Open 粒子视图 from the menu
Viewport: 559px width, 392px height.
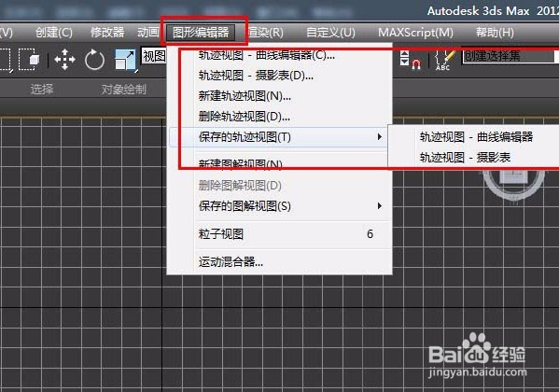[280, 234]
